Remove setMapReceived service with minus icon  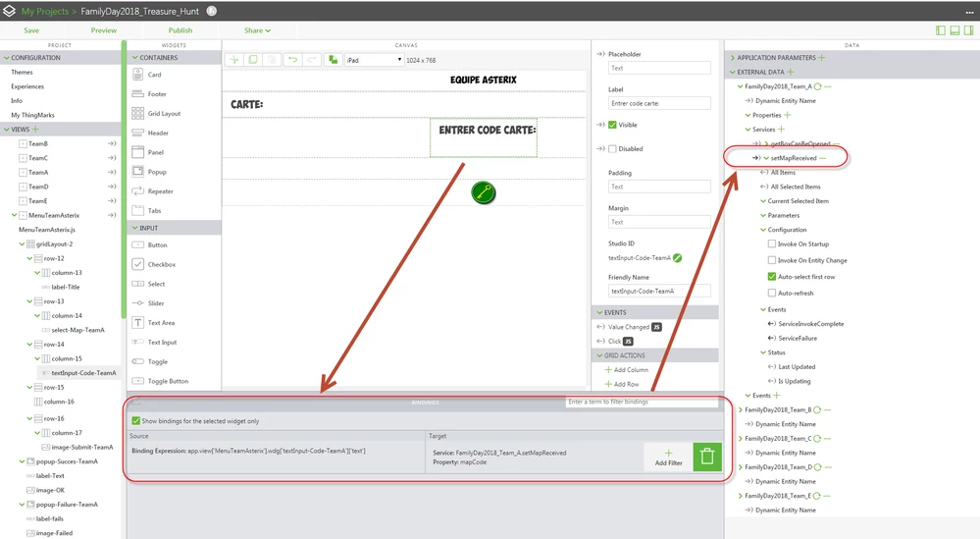click(x=822, y=158)
